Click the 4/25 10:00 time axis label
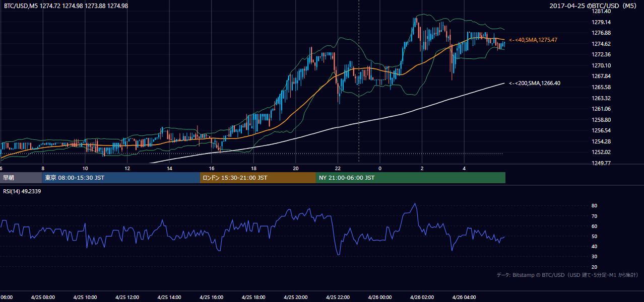 pyautogui.click(x=85, y=297)
